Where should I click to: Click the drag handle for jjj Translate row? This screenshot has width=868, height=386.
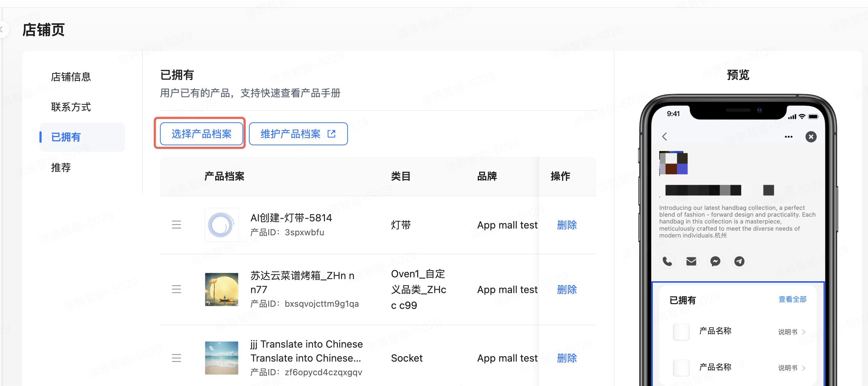coord(176,358)
